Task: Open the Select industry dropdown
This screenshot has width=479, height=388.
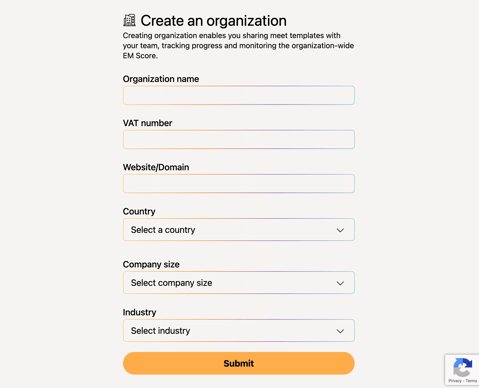Action: point(239,331)
